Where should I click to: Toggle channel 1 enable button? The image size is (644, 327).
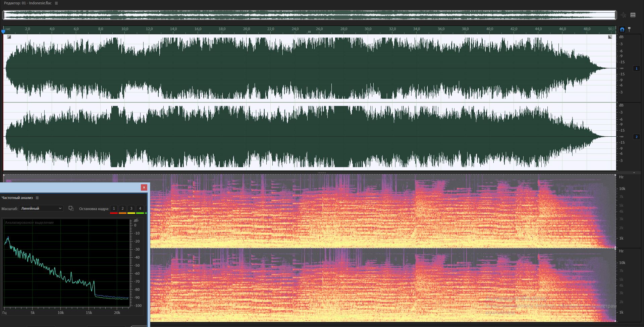click(x=636, y=68)
